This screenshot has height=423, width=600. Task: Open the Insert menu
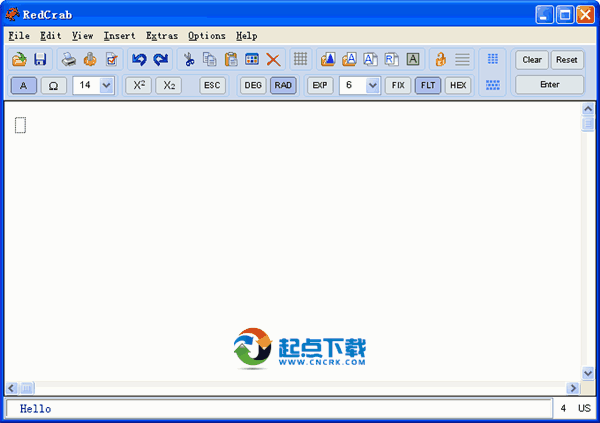tap(119, 36)
